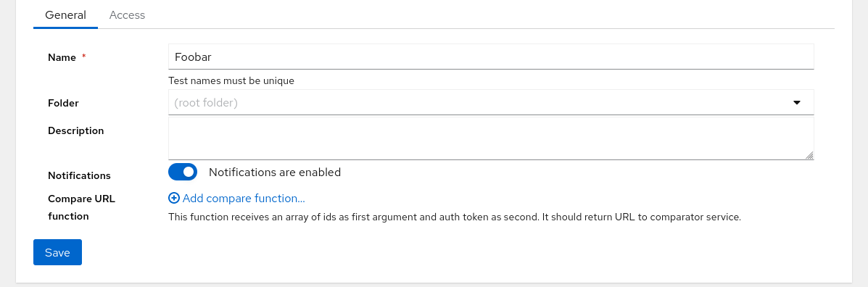Click the compare function help text about comparator service
The height and width of the screenshot is (287, 868).
click(x=455, y=217)
